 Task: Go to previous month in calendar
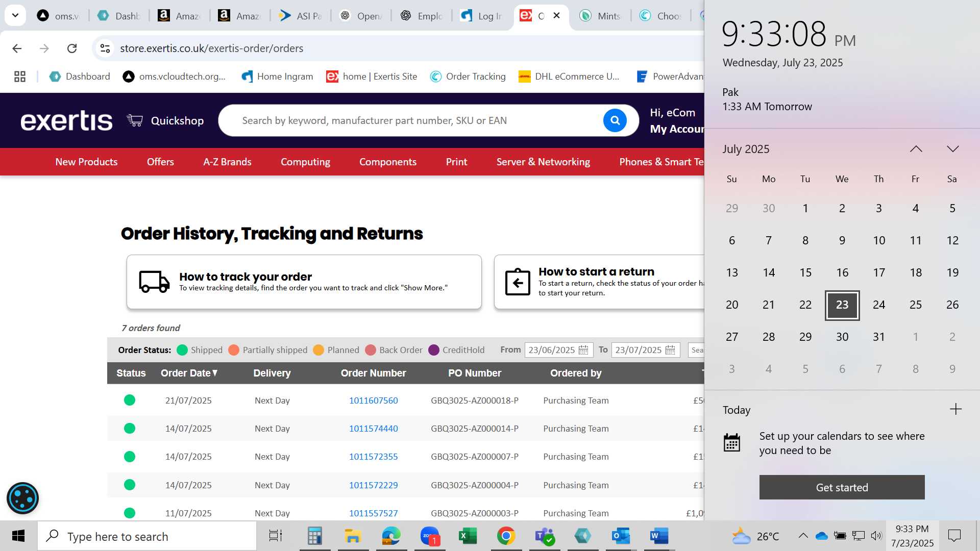pyautogui.click(x=916, y=149)
